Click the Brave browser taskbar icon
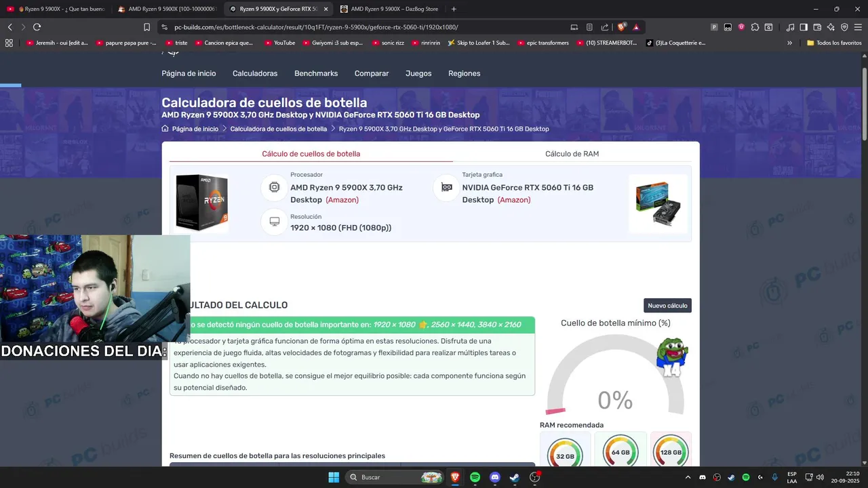The width and height of the screenshot is (868, 488). [455, 477]
